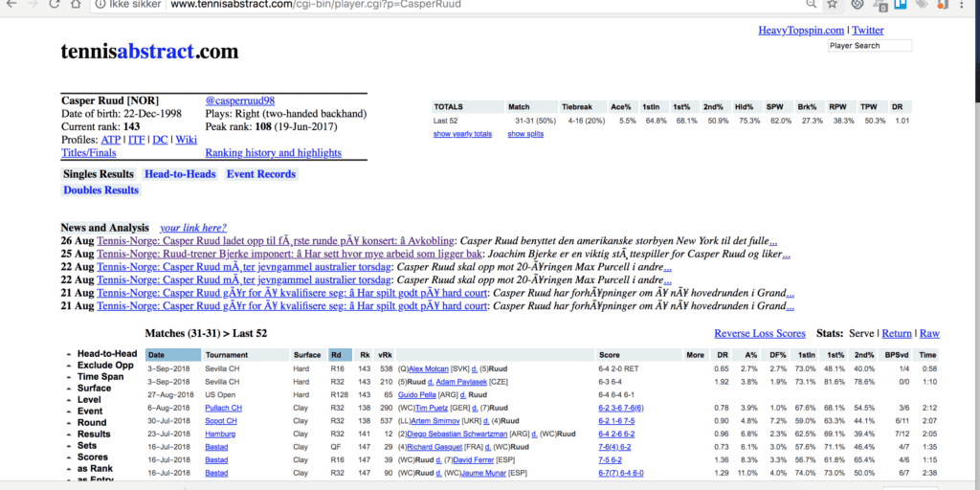This screenshot has height=490, width=980.
Task: Open the Reverse Loss Scores link
Action: point(760,334)
